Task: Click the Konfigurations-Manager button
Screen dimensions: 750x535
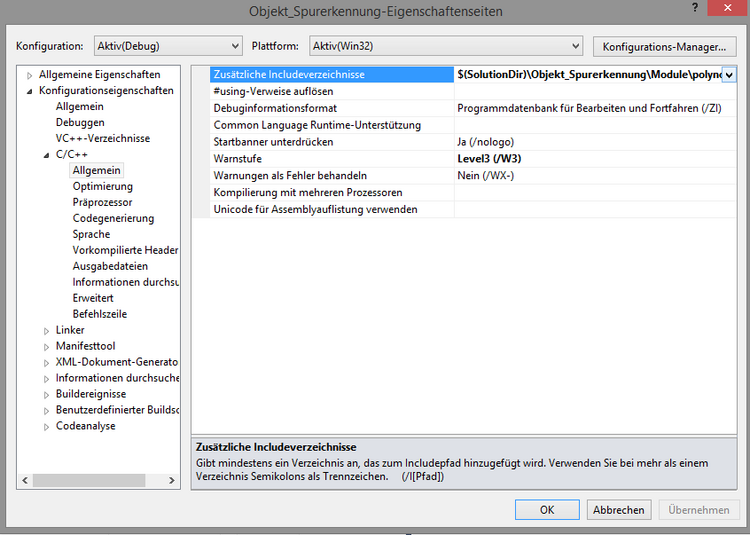Action: (x=664, y=46)
